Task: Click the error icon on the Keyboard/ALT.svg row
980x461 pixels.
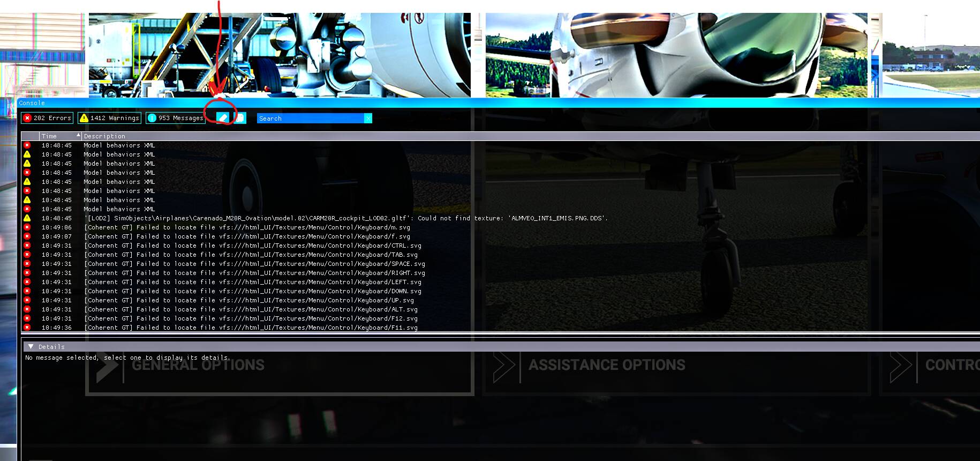Action: [27, 309]
